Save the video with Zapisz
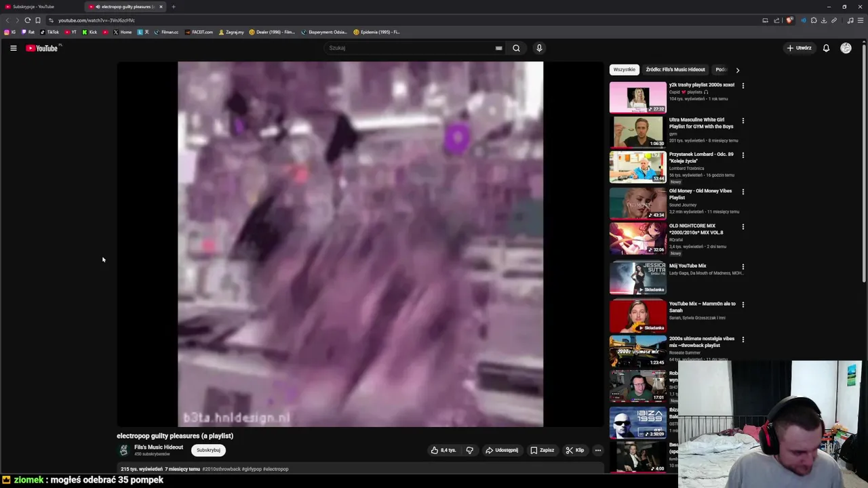868x488 pixels. 542,450
